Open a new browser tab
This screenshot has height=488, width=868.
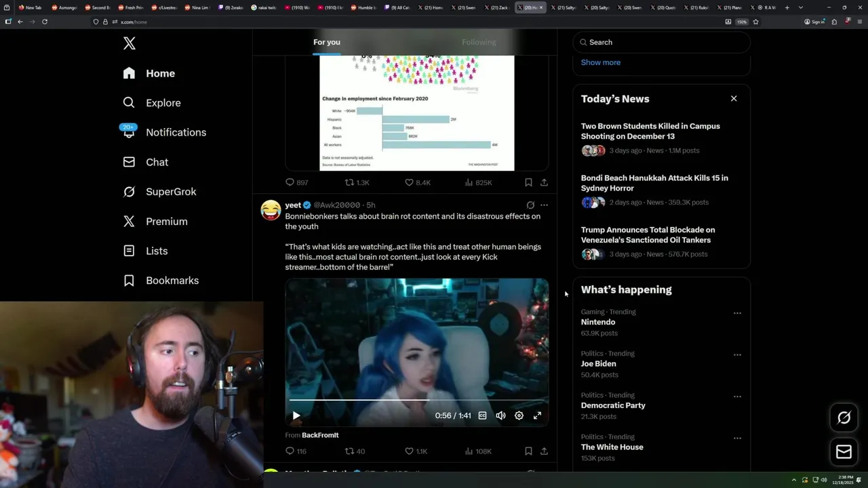tap(787, 7)
